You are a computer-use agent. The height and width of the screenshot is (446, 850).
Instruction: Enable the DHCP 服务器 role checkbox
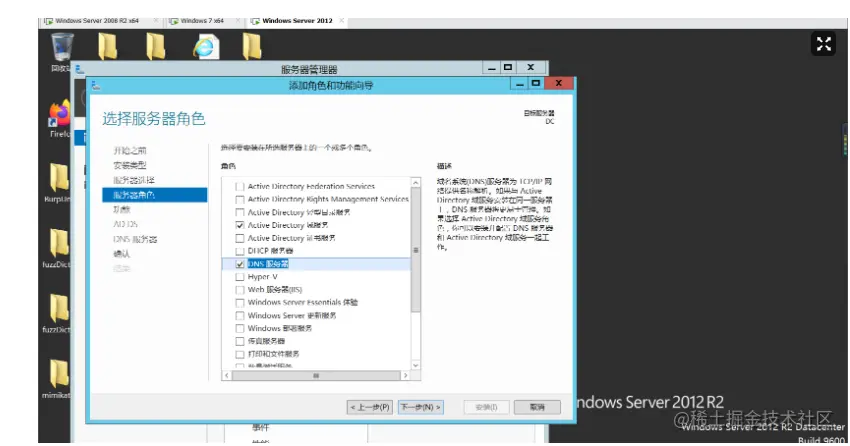click(240, 251)
